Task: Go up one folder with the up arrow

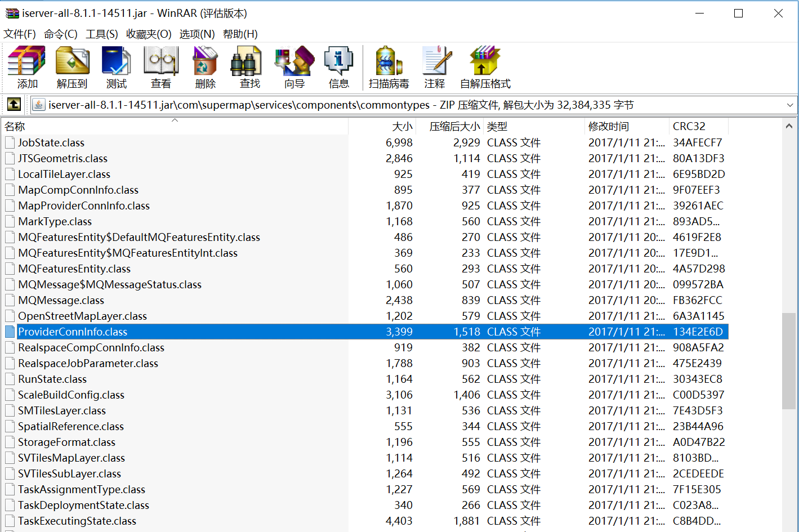Action: point(14,104)
